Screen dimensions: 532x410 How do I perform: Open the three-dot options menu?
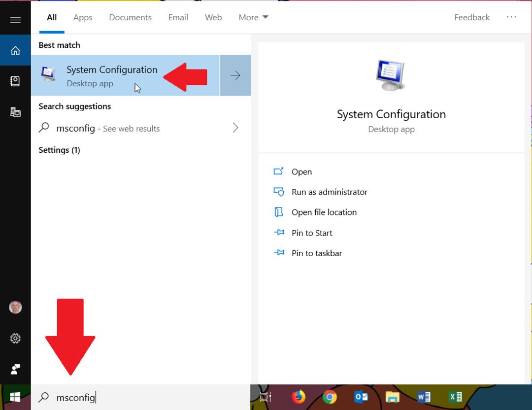point(511,17)
